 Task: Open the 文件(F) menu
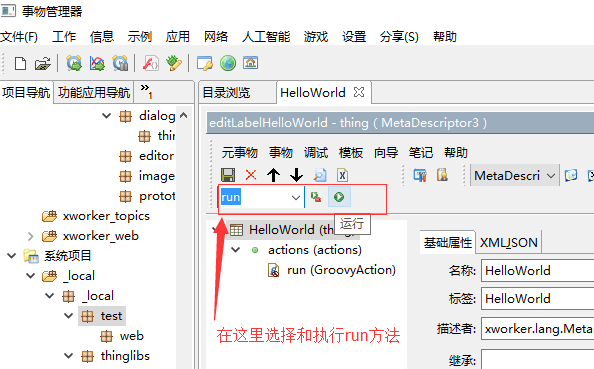[19, 37]
